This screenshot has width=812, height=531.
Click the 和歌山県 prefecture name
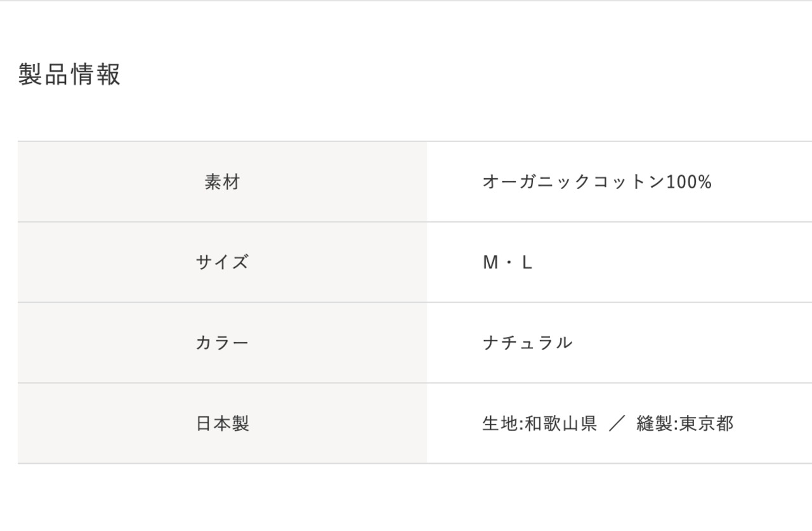561,424
